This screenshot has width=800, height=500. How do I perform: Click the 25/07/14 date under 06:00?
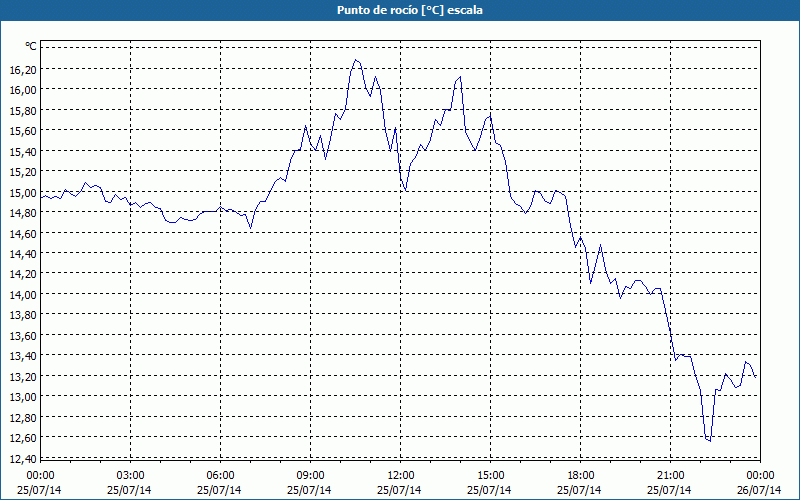click(219, 490)
